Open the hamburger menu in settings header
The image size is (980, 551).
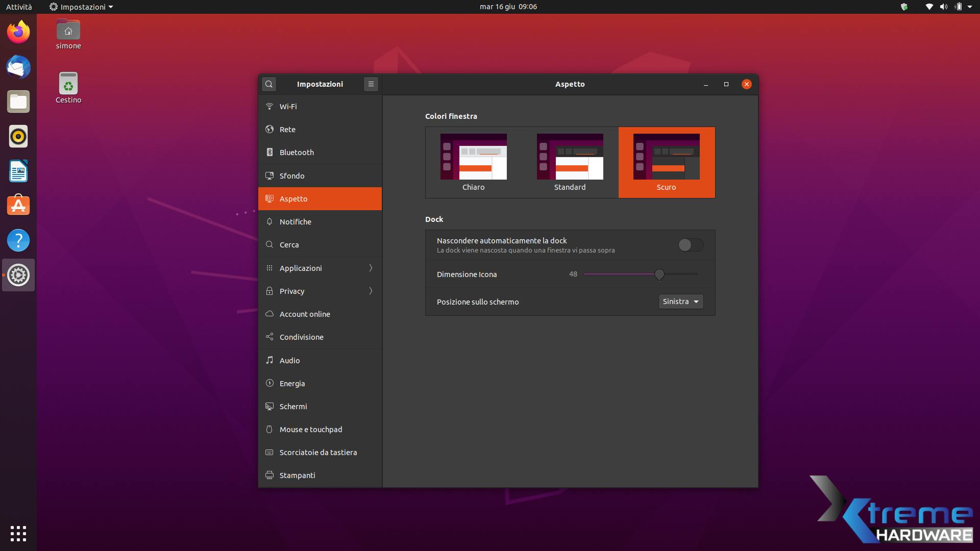point(371,84)
